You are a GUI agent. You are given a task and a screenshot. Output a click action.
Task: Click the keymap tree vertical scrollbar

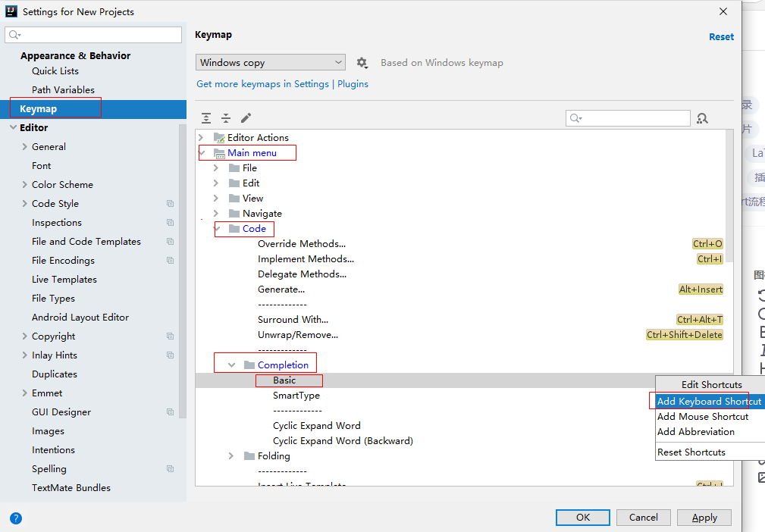(x=729, y=197)
